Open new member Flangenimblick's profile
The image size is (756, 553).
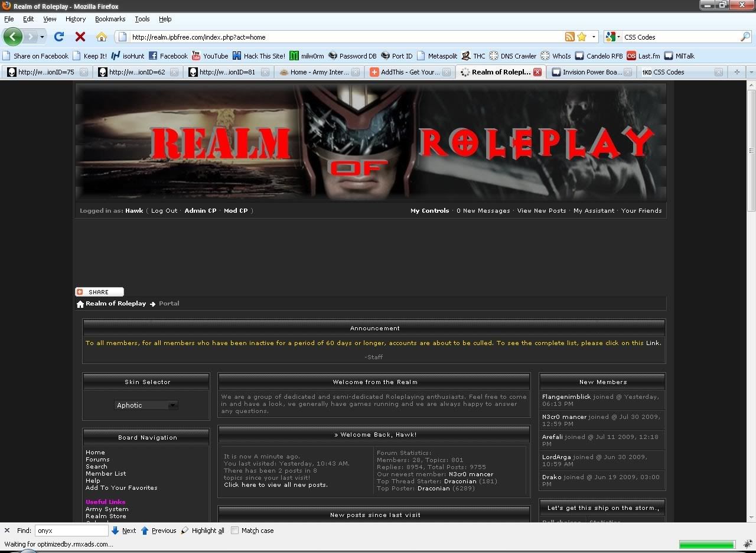coord(566,397)
